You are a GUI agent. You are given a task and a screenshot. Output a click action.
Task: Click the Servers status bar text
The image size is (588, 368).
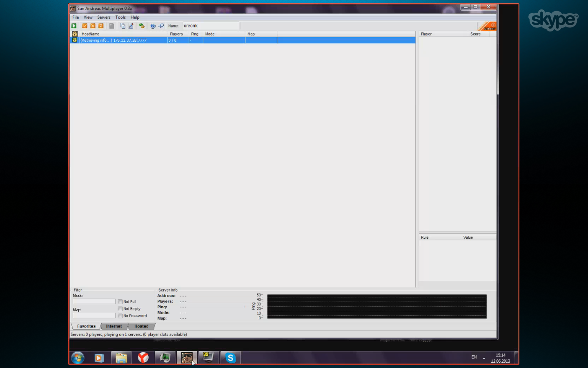pyautogui.click(x=129, y=334)
